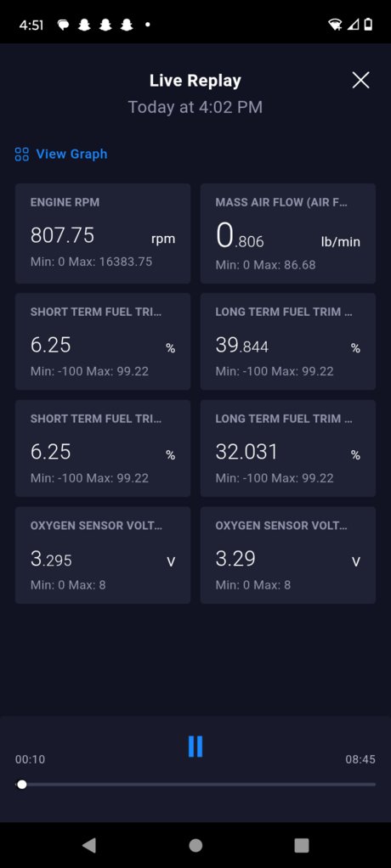This screenshot has width=391, height=868.
Task: Tap the Wi-Fi icon in status bar
Action: coord(335,25)
